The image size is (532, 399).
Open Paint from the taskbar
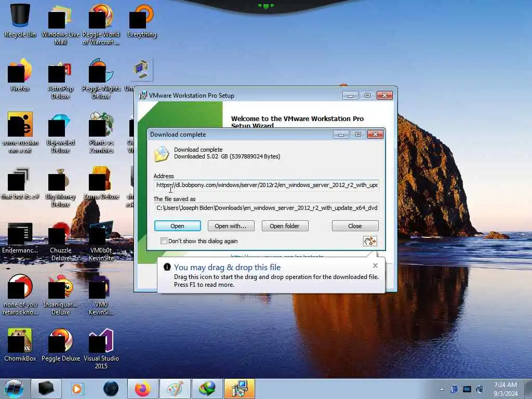click(175, 389)
